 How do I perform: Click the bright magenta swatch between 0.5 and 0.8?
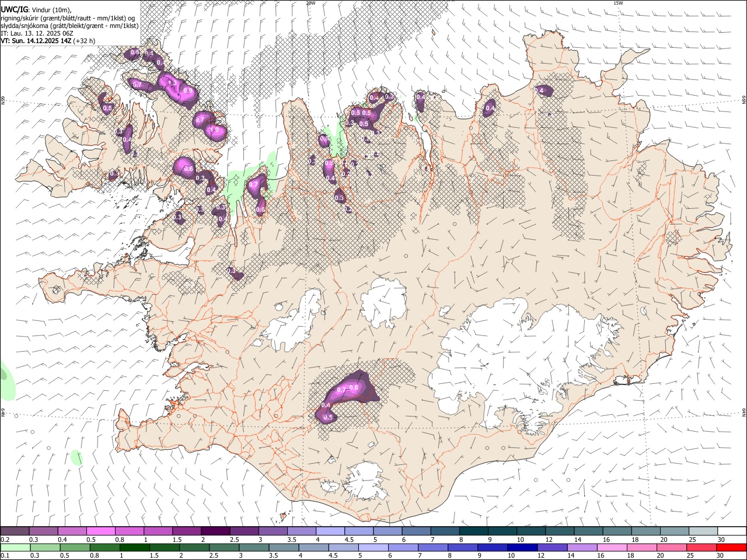point(100,531)
